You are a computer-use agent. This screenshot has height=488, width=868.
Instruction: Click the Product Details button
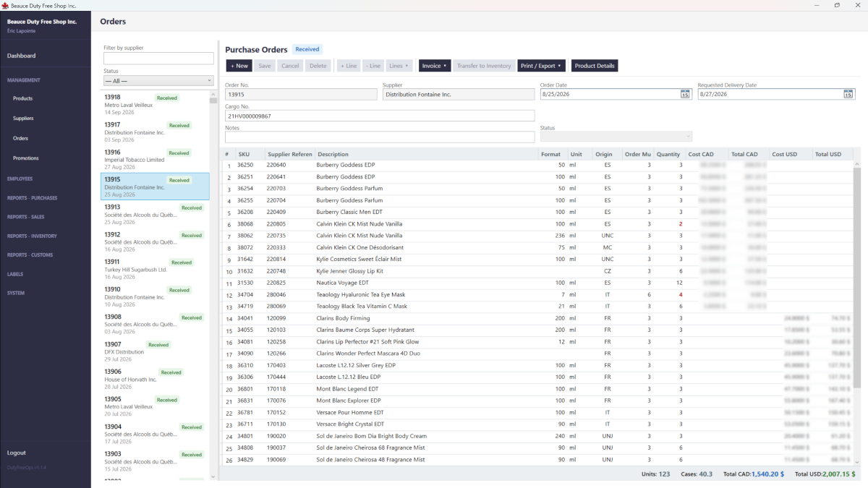(x=595, y=66)
